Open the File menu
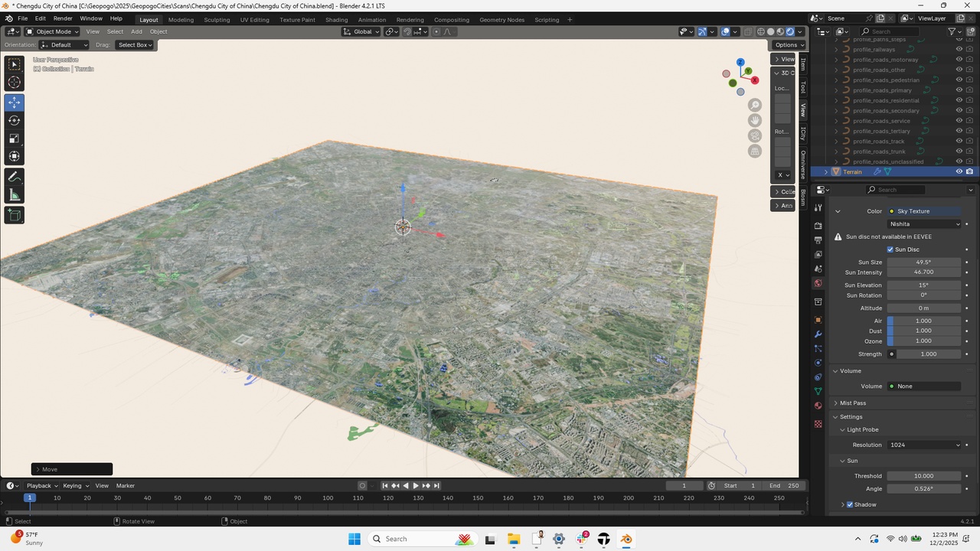This screenshot has width=980, height=551. pos(23,18)
